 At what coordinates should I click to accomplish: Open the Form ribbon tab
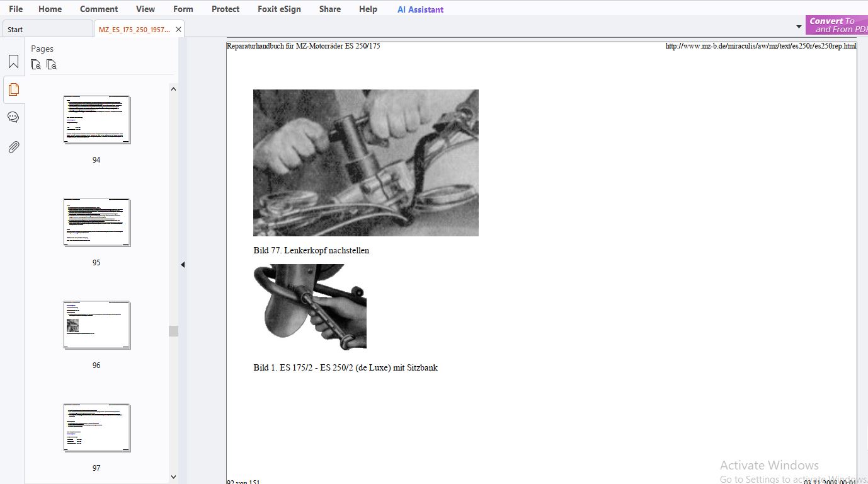(183, 9)
